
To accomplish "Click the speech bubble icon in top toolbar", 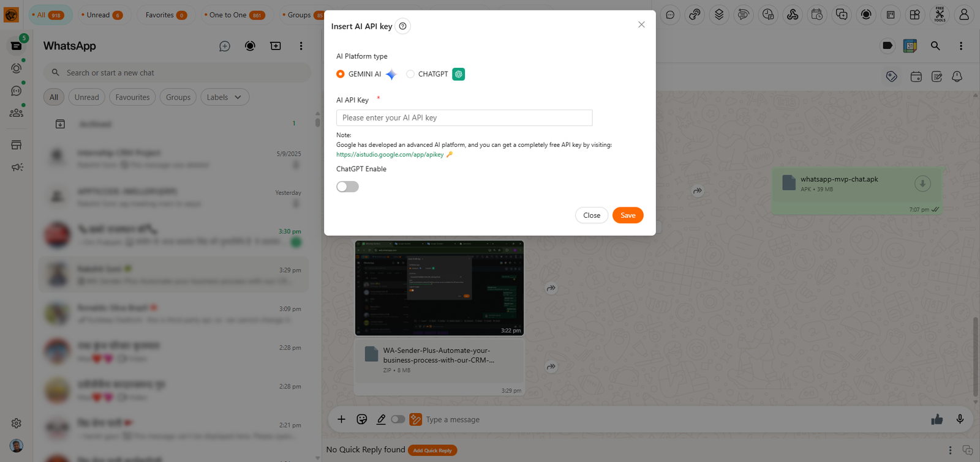I will point(670,15).
